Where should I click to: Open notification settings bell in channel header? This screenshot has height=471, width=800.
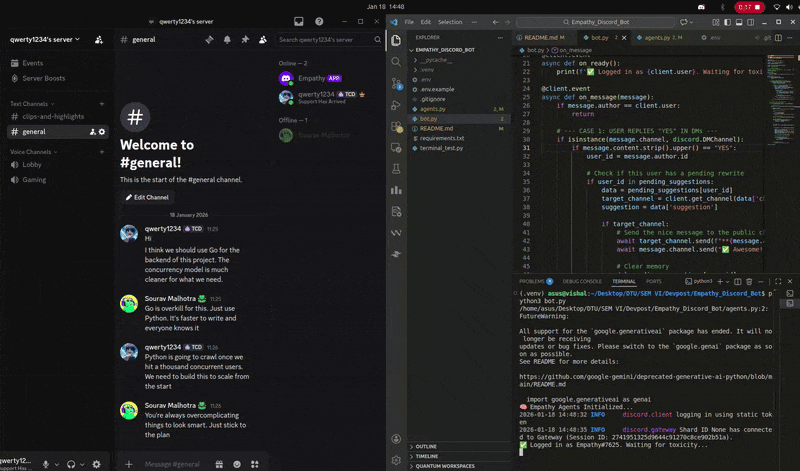(227, 39)
